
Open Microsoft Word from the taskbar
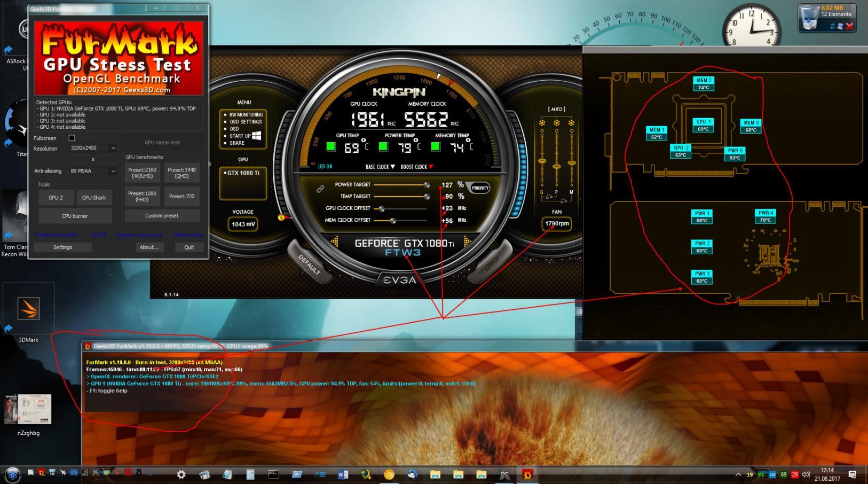pyautogui.click(x=343, y=474)
